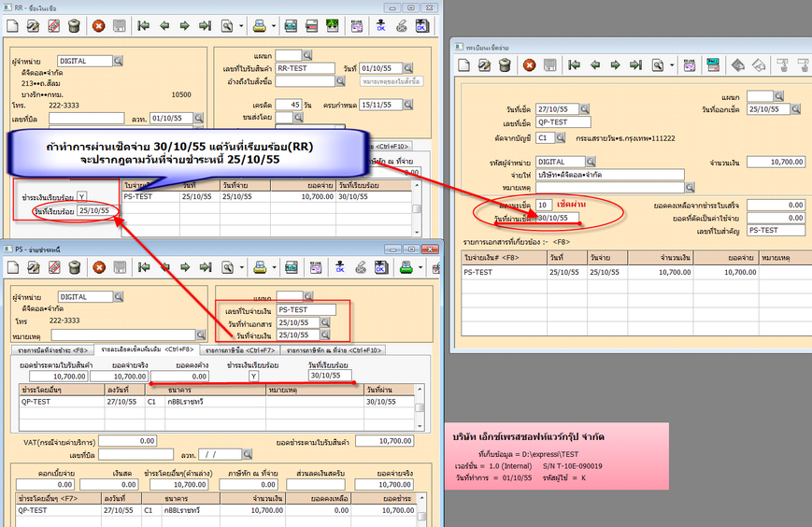The image size is (812, 527).
Task: Click the RR-TEST receipt number field
Action: (x=305, y=68)
